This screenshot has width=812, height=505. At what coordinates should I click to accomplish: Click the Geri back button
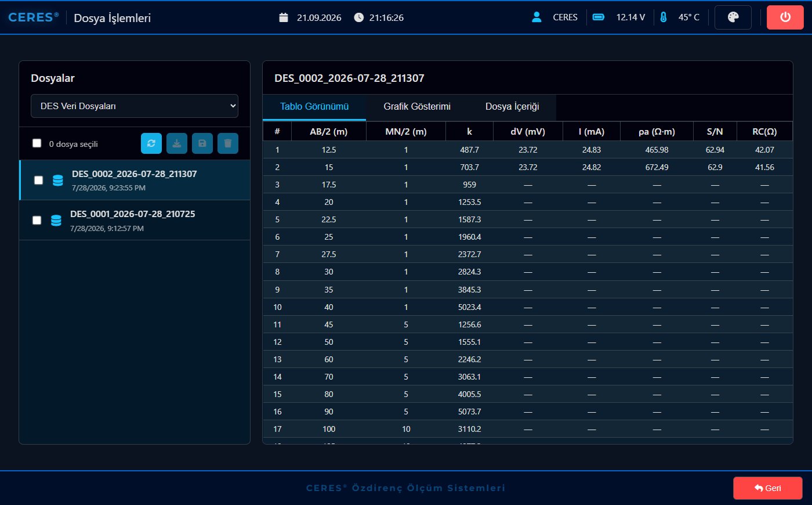coord(768,488)
